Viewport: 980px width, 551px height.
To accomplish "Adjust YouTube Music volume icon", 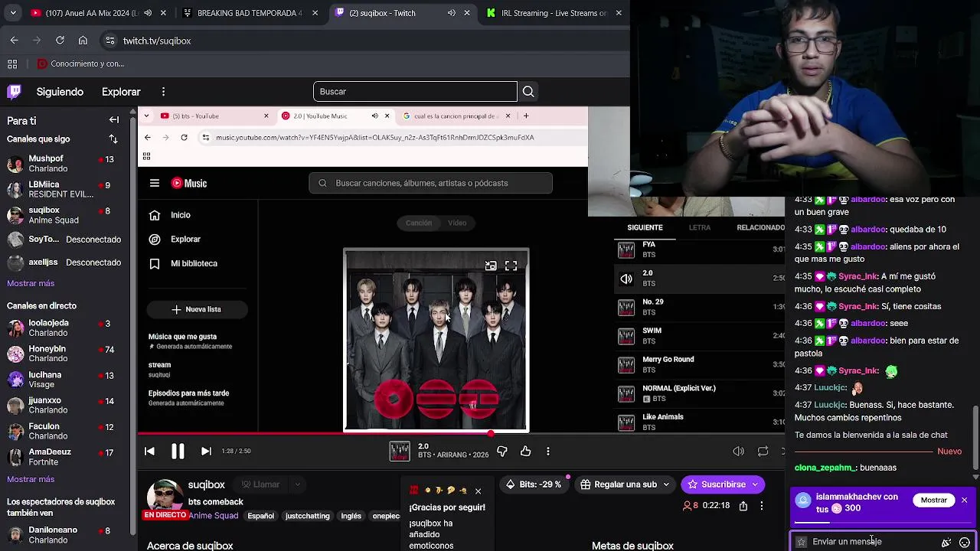I will pos(738,452).
